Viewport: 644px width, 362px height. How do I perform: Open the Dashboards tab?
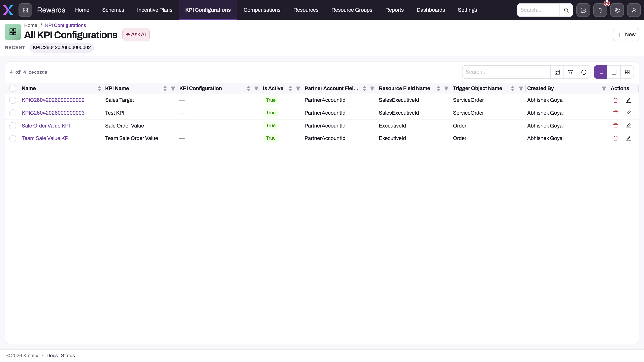coord(430,10)
